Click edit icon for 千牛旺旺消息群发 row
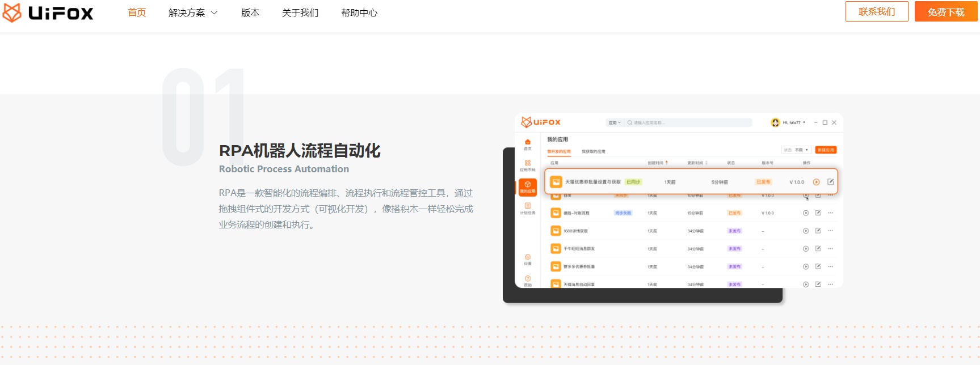Screen dimensions: 980x365 pyautogui.click(x=818, y=249)
